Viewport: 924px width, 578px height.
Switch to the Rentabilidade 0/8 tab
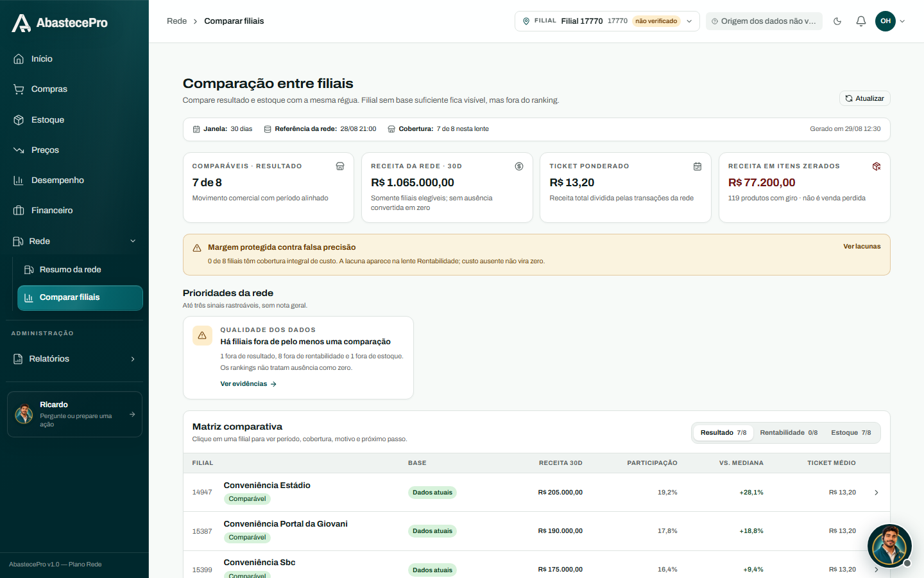789,433
